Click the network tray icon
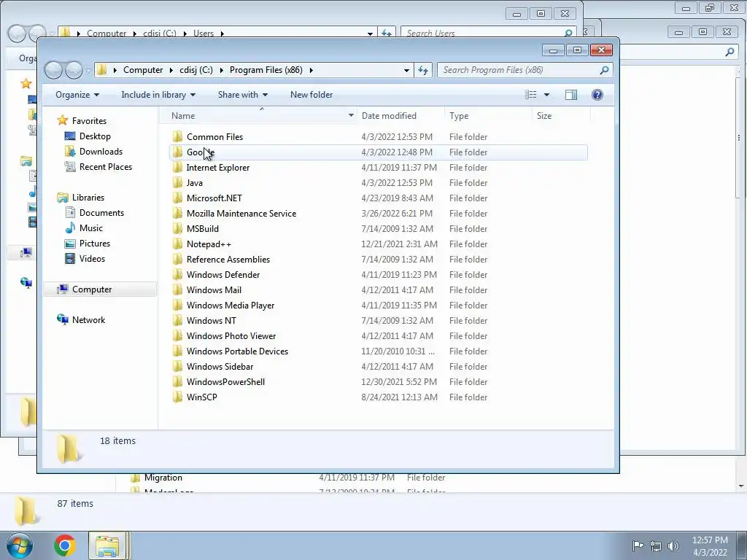Screen dimensions: 747x560 tap(656, 545)
